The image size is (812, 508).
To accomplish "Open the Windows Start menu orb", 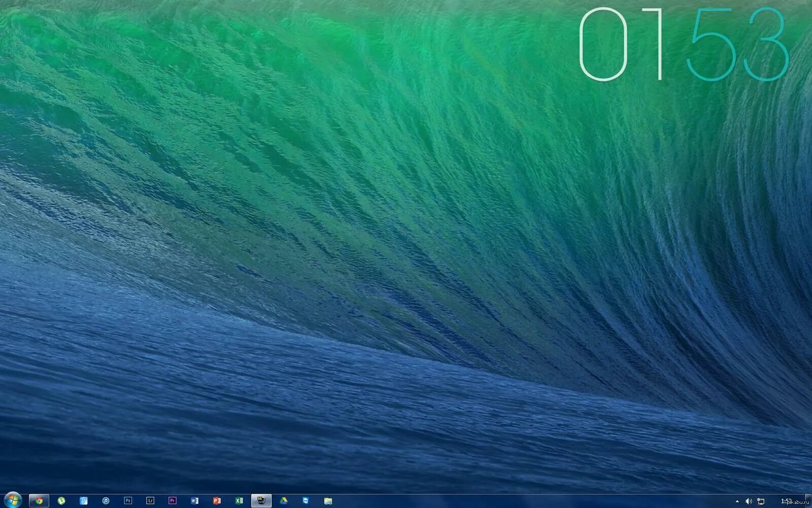I will [x=12, y=500].
